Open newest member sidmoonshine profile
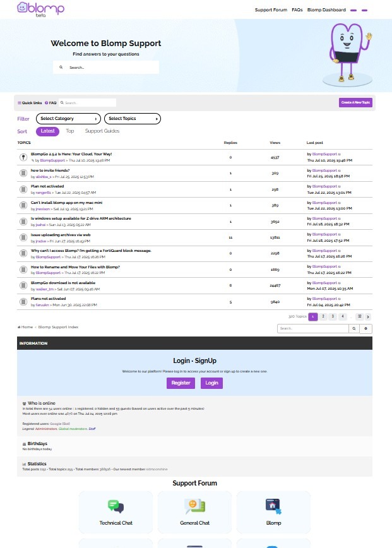The height and width of the screenshot is (548, 392). [157, 469]
